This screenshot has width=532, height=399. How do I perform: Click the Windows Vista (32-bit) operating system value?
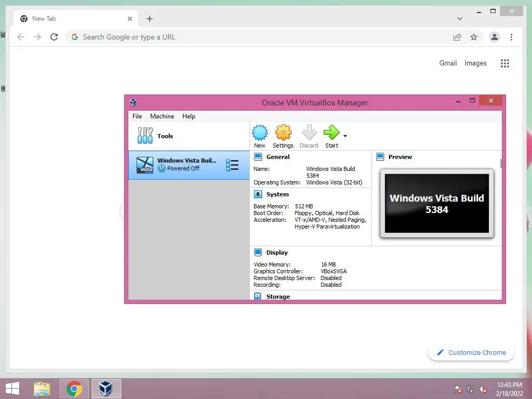(x=334, y=182)
